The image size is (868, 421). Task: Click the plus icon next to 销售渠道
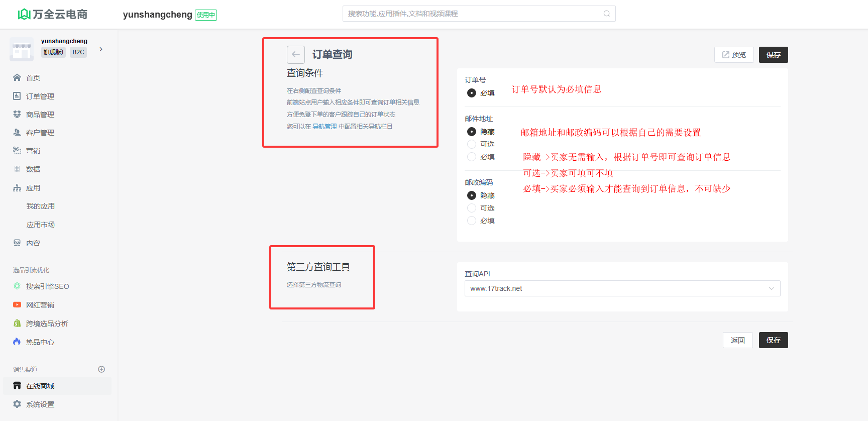tap(101, 369)
